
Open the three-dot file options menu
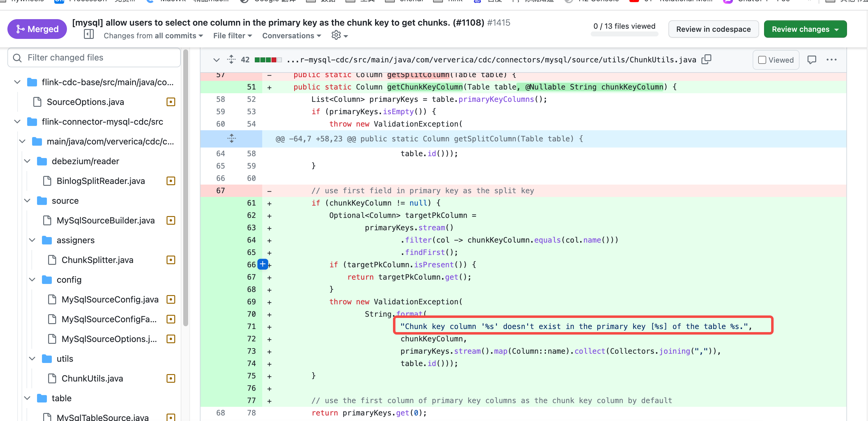point(831,60)
